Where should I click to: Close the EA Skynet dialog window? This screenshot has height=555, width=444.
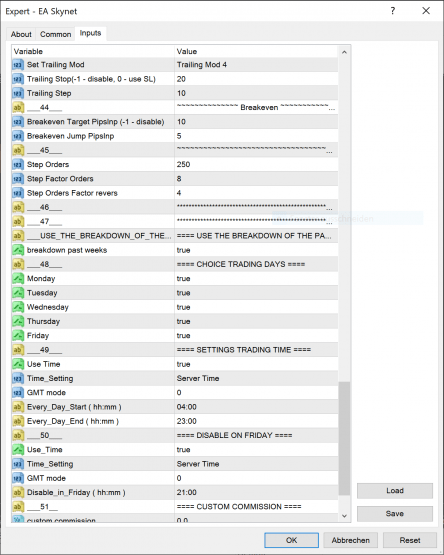(426, 11)
